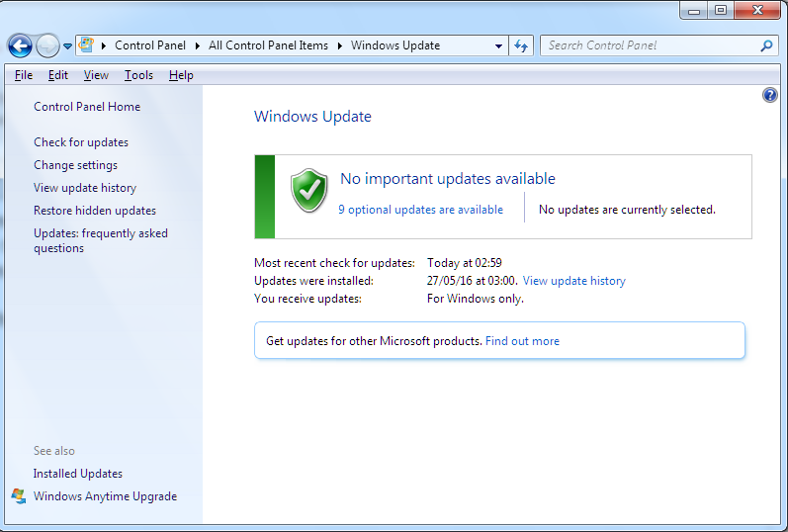Image resolution: width=788 pixels, height=532 pixels.
Task: Click Get updates for other Microsoft products text
Action: click(375, 341)
